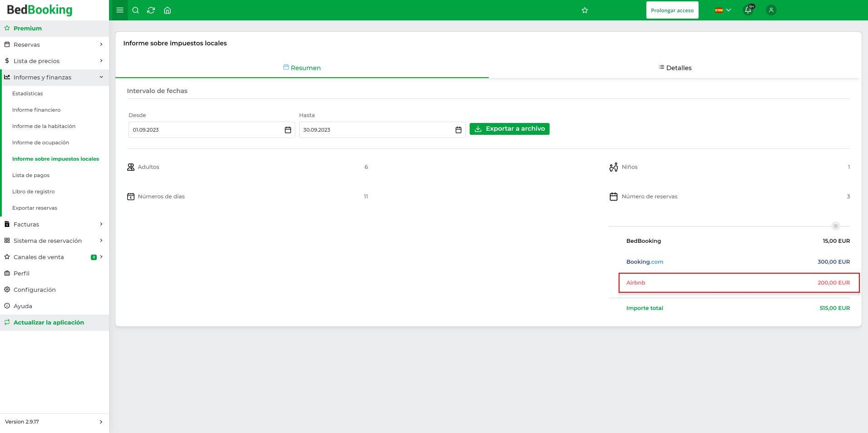Collapse the Informes y finanzas section

click(x=55, y=77)
